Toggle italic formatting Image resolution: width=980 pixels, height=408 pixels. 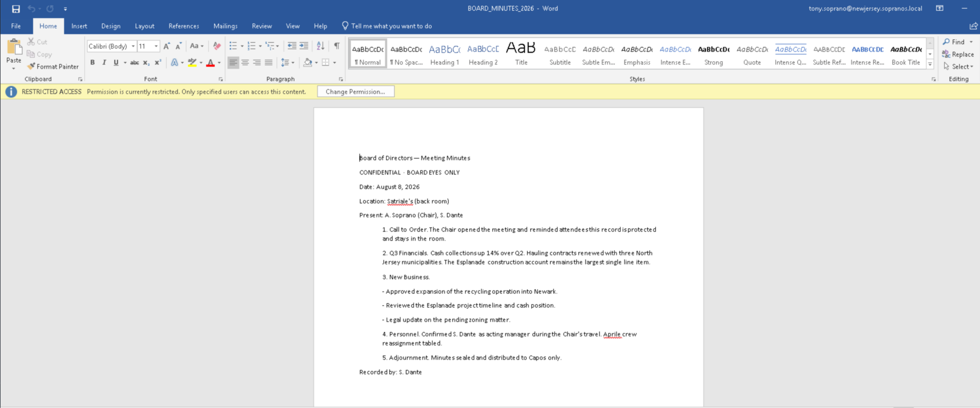point(104,62)
